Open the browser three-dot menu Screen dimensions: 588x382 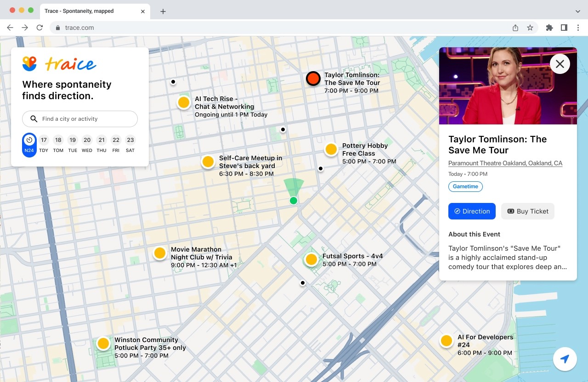click(x=579, y=28)
